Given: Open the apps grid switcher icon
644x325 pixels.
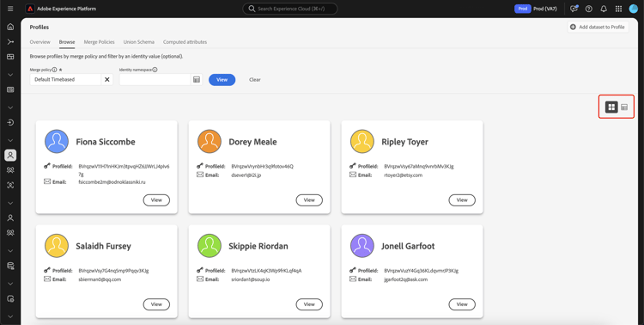Looking at the screenshot, I should click(x=618, y=9).
